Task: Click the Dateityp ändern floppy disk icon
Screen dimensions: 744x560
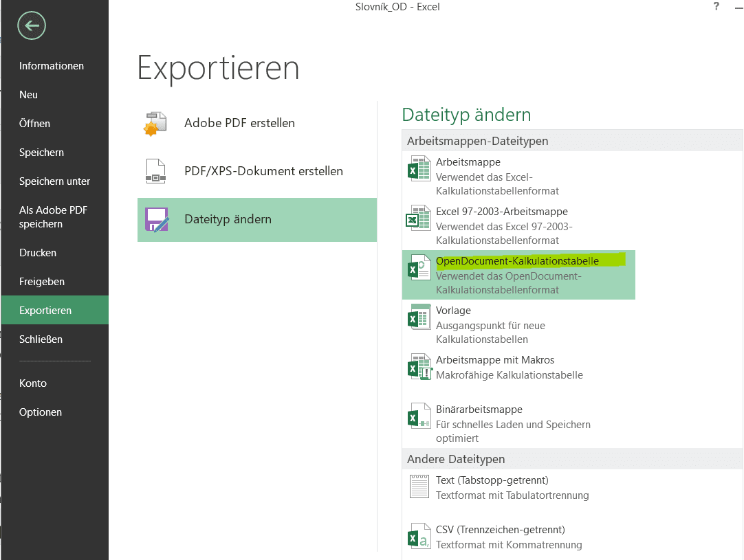Action: [157, 220]
